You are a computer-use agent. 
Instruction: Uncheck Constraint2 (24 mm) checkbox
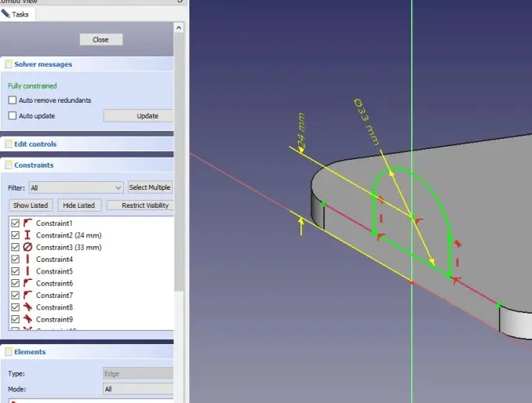tap(15, 235)
